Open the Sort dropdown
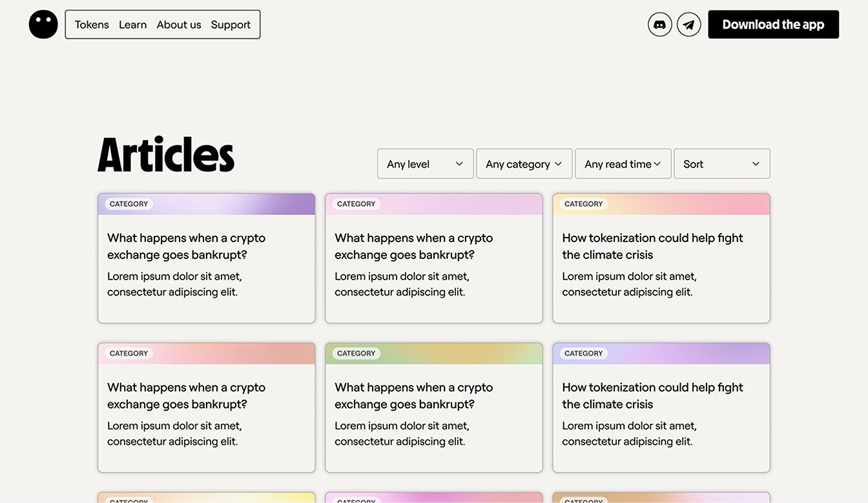This screenshot has height=503, width=868. (721, 164)
